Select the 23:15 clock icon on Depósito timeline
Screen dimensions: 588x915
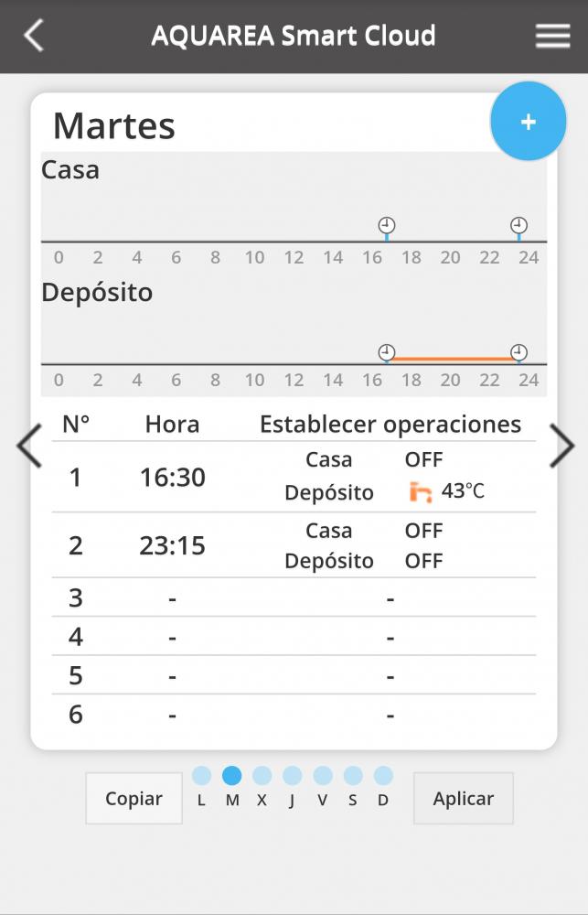tap(519, 352)
